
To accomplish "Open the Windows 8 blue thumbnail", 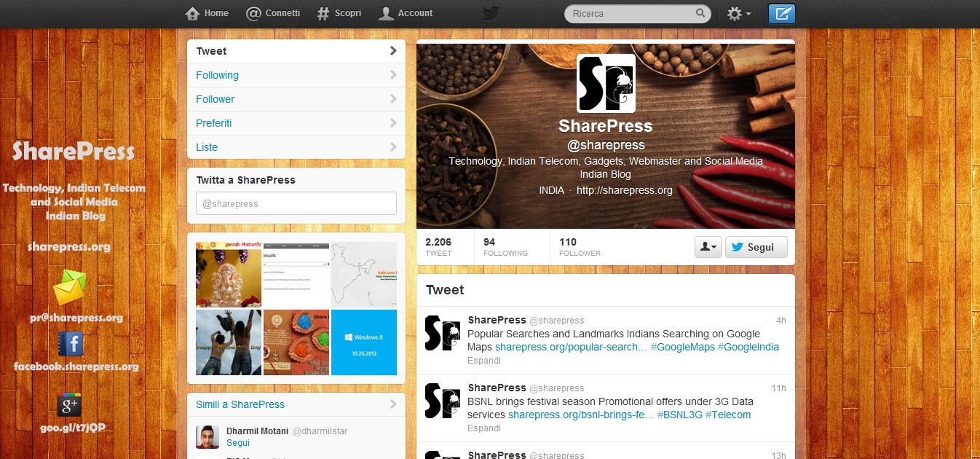I will pyautogui.click(x=364, y=342).
